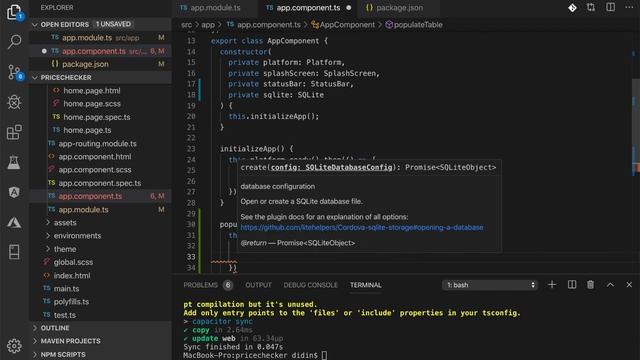This screenshot has height=360, width=640.
Task: Click the source control diamond icon in editor toolbar
Action: click(x=572, y=8)
